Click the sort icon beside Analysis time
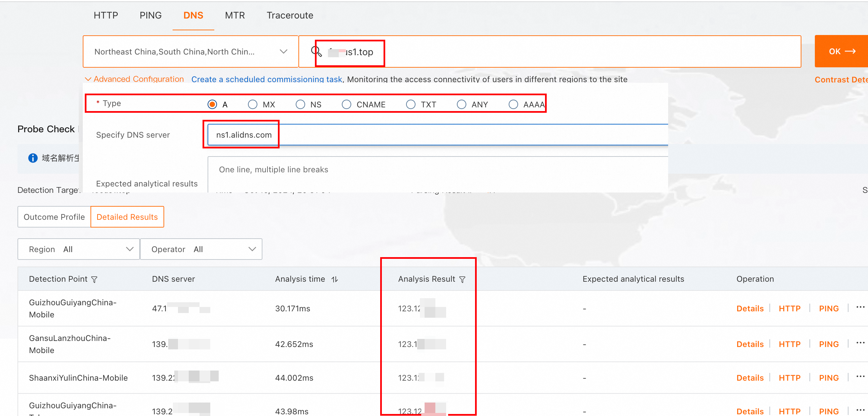 335,279
